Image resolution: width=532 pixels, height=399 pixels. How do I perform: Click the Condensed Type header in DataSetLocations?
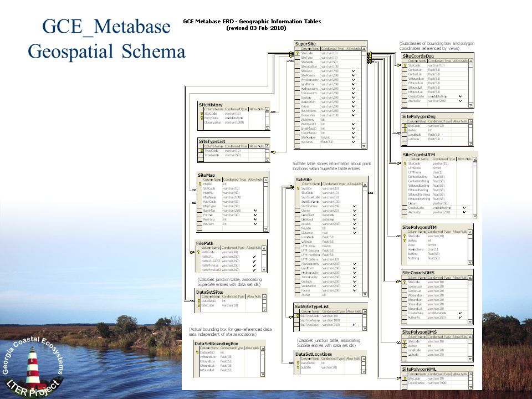(332, 359)
